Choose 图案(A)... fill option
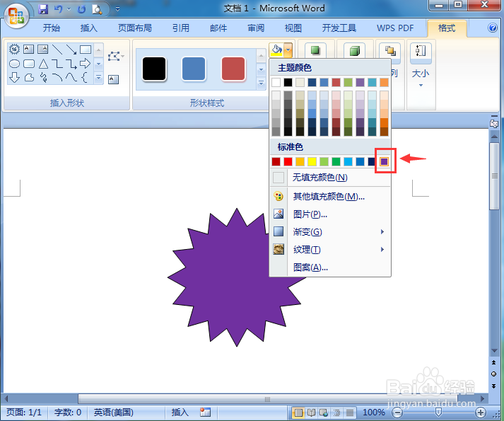 tap(330, 267)
